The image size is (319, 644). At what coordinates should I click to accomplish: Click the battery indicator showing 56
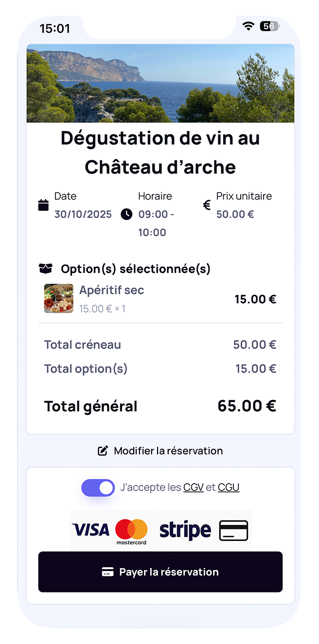(x=269, y=26)
